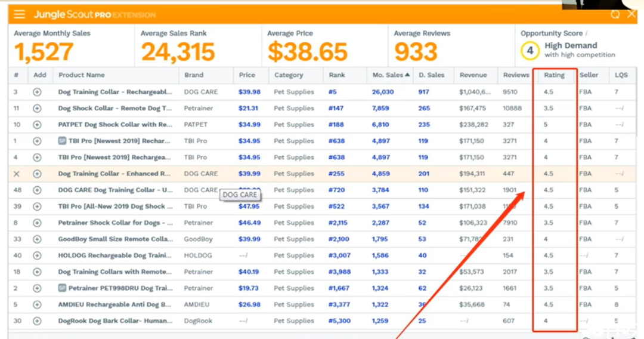Viewport: 644px width, 339px height.
Task: Sort table by Mo. Sales column
Action: [x=391, y=75]
